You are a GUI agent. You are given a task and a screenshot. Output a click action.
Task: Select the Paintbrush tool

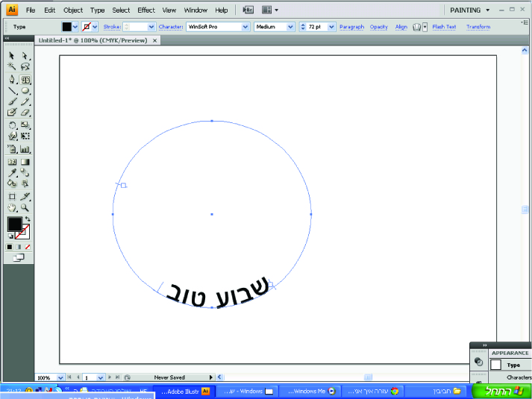tap(12, 101)
